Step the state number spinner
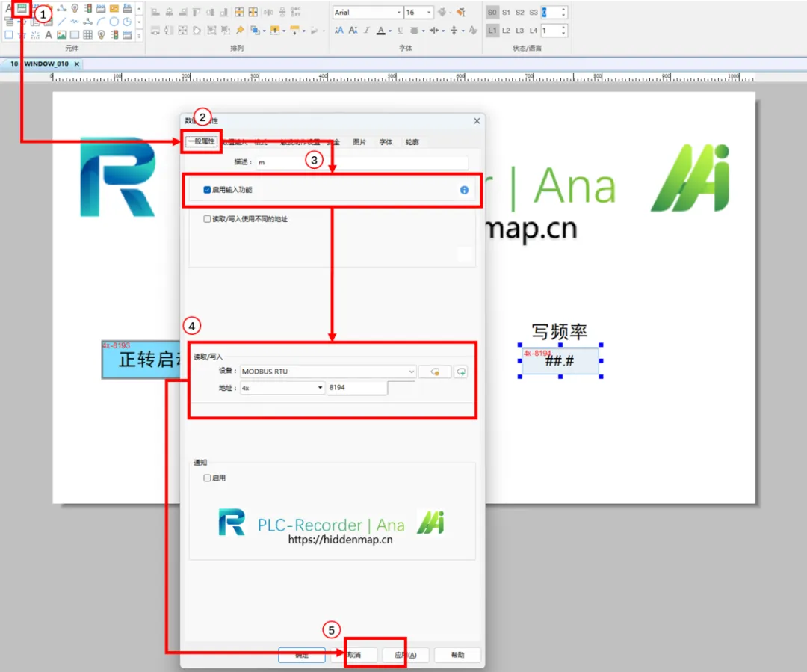The width and height of the screenshot is (807, 672). tap(563, 13)
